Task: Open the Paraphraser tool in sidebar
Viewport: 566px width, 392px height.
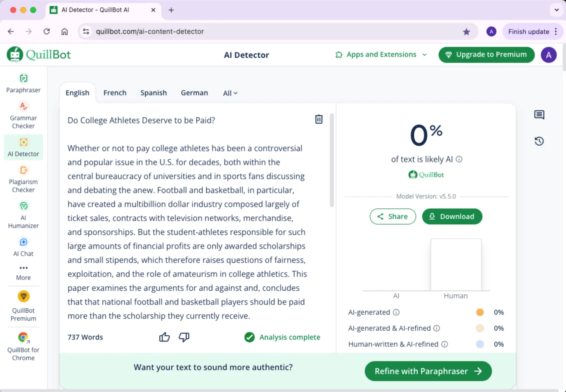Action: point(23,83)
